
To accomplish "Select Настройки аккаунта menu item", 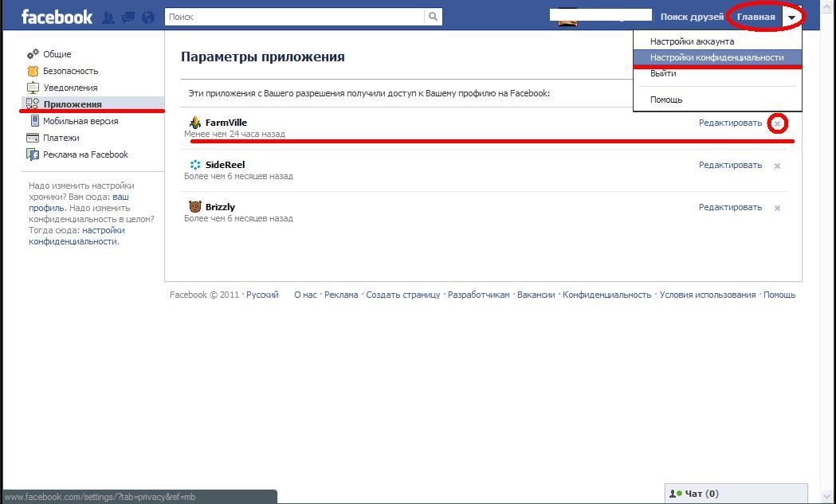I will (x=692, y=41).
